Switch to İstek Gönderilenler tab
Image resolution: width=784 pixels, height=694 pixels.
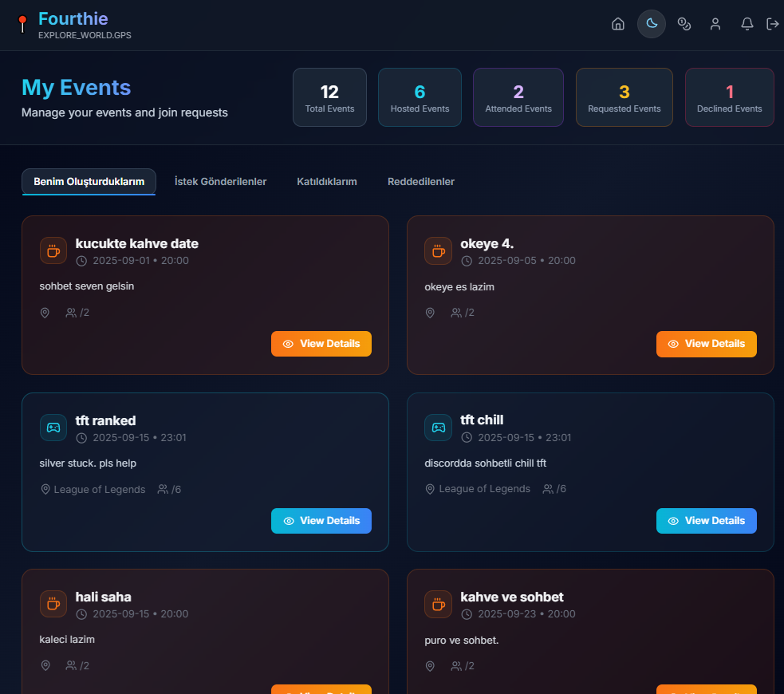coord(220,182)
